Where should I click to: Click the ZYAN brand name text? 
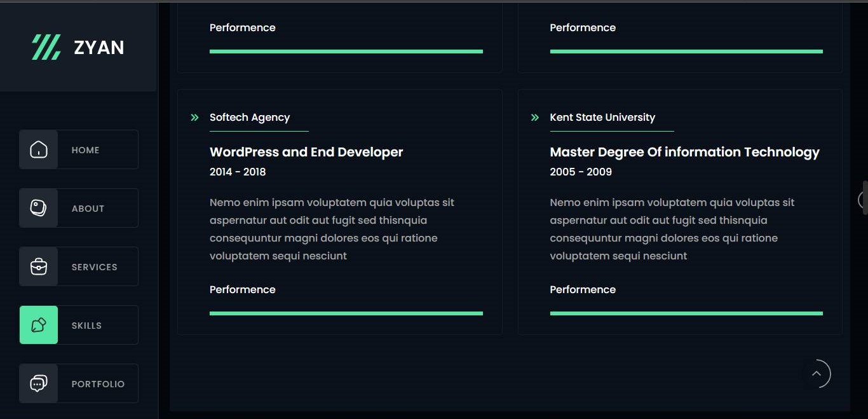[x=99, y=48]
